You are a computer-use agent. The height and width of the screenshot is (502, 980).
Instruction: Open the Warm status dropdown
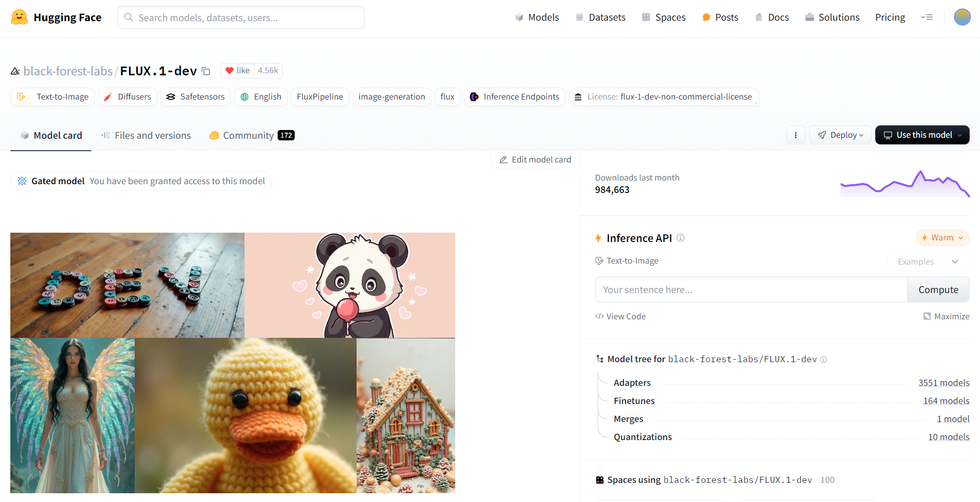[x=942, y=237]
